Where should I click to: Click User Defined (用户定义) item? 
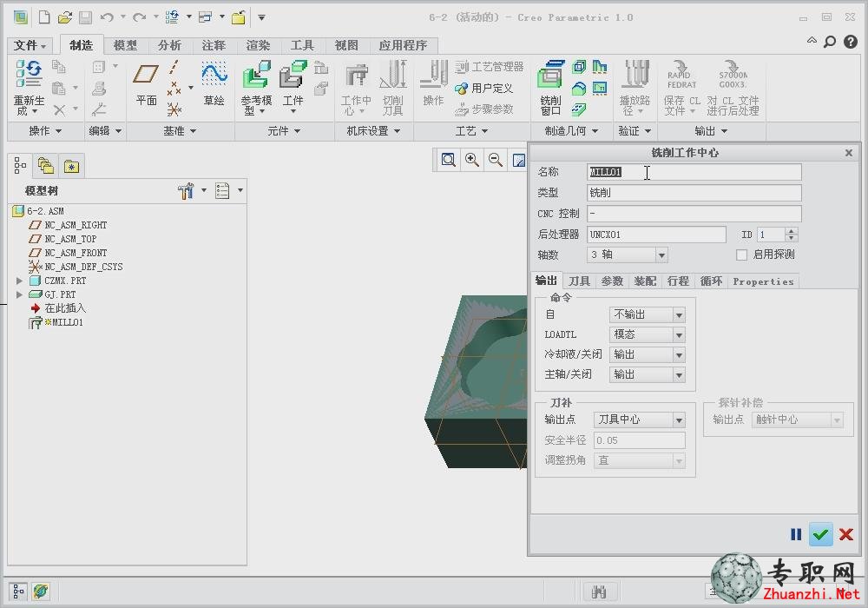(x=483, y=88)
